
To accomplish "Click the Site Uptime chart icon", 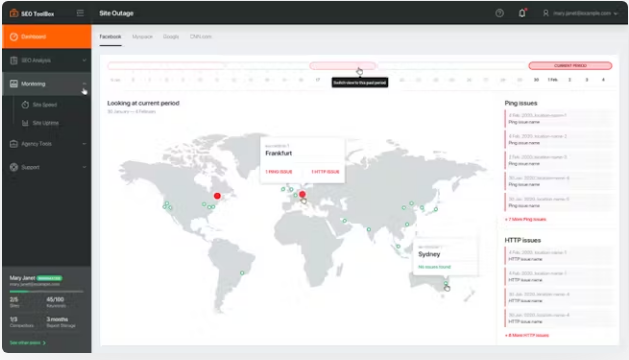I will [25, 123].
